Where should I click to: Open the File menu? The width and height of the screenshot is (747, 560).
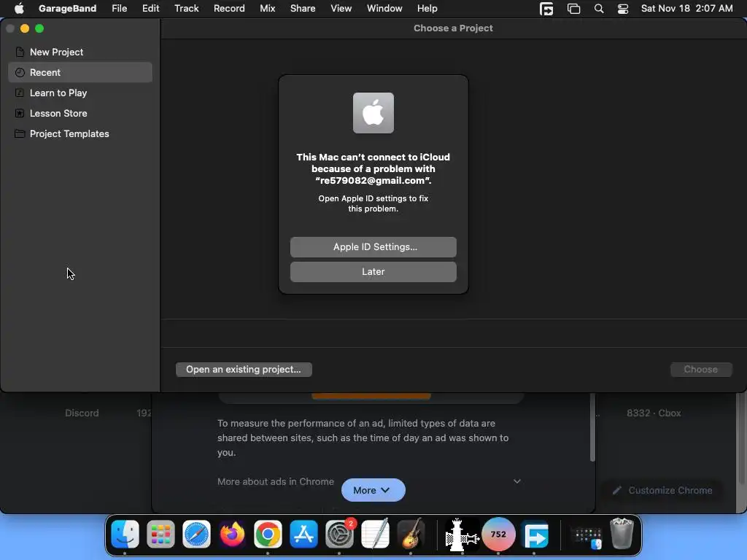point(119,8)
